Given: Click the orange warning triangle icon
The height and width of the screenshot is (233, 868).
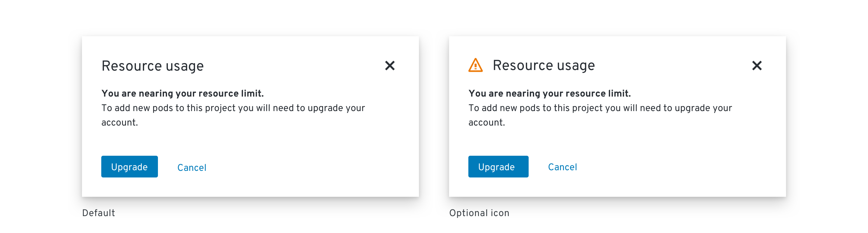Looking at the screenshot, I should tap(476, 65).
